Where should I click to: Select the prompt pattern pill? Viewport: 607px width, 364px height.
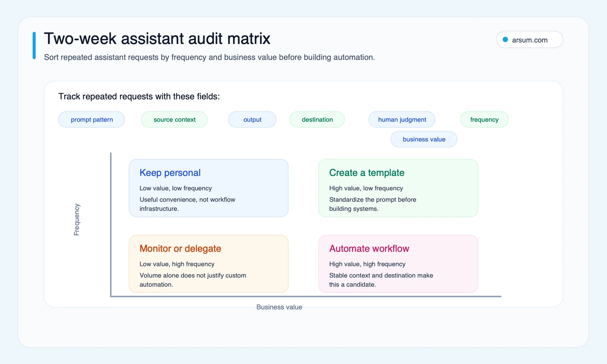pos(91,119)
